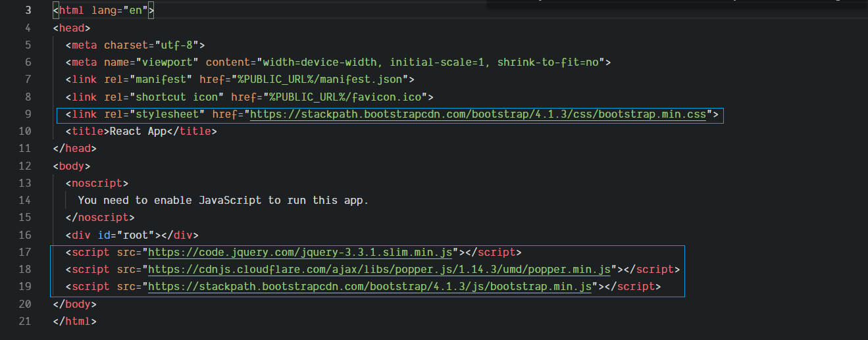Click the closing </body> tag
The image size is (868, 340).
click(75, 304)
